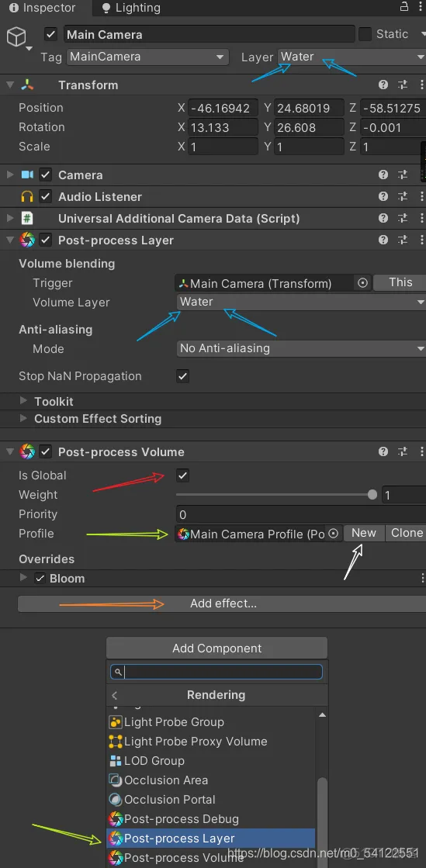Edit Rotation X value field

(x=223, y=127)
